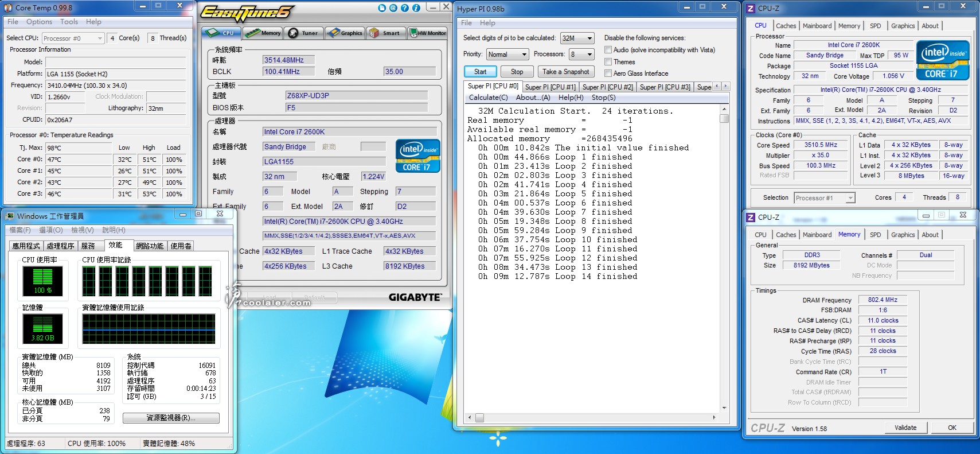980x454 pixels.
Task: Click the Start button in Hyper PI
Action: (x=481, y=72)
